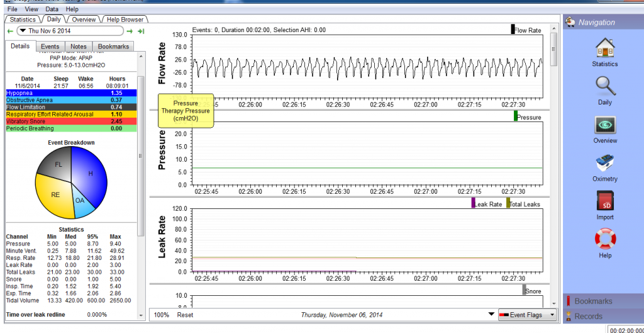Toggle Total Leaks legend olive marker
Viewport: 644px width, 333px height.
508,203
